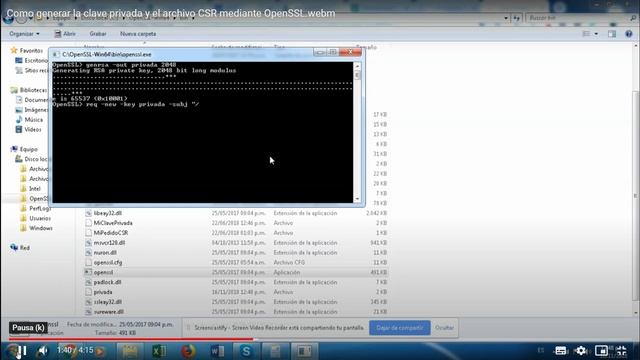
Task: Click Excel icon in the taskbar
Action: 159,351
